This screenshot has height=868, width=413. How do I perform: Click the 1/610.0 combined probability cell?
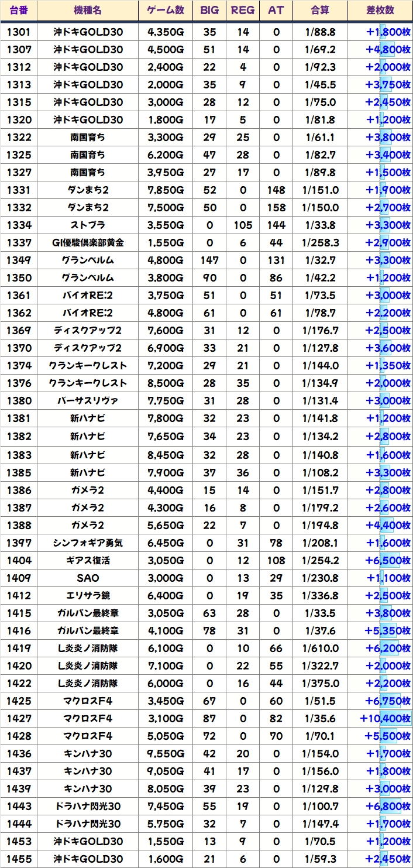click(320, 648)
